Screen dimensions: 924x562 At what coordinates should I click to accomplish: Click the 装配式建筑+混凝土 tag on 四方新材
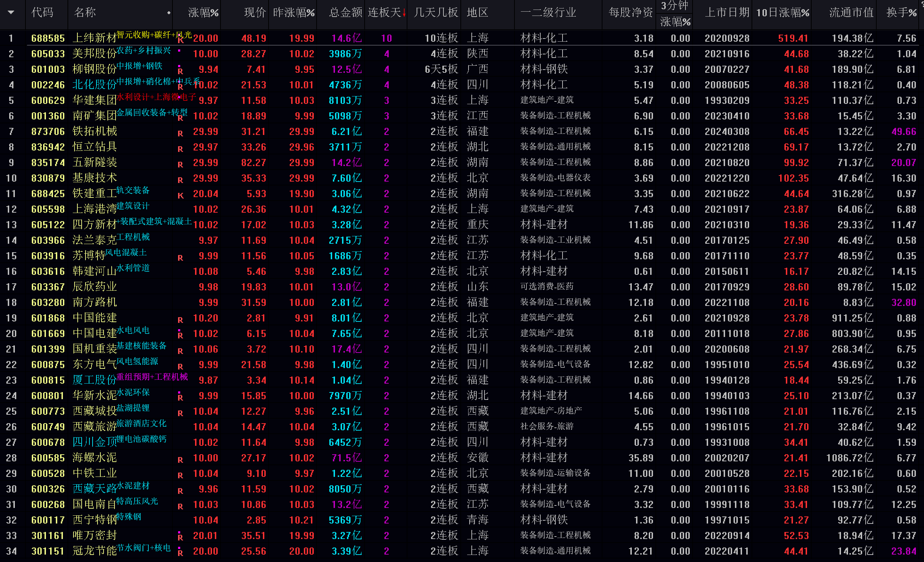(x=154, y=221)
